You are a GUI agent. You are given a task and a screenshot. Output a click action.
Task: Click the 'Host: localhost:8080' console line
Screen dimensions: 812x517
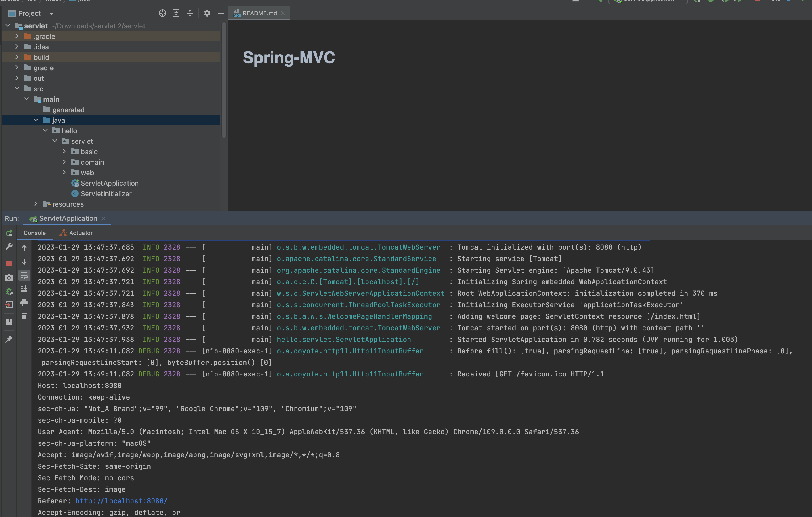79,386
